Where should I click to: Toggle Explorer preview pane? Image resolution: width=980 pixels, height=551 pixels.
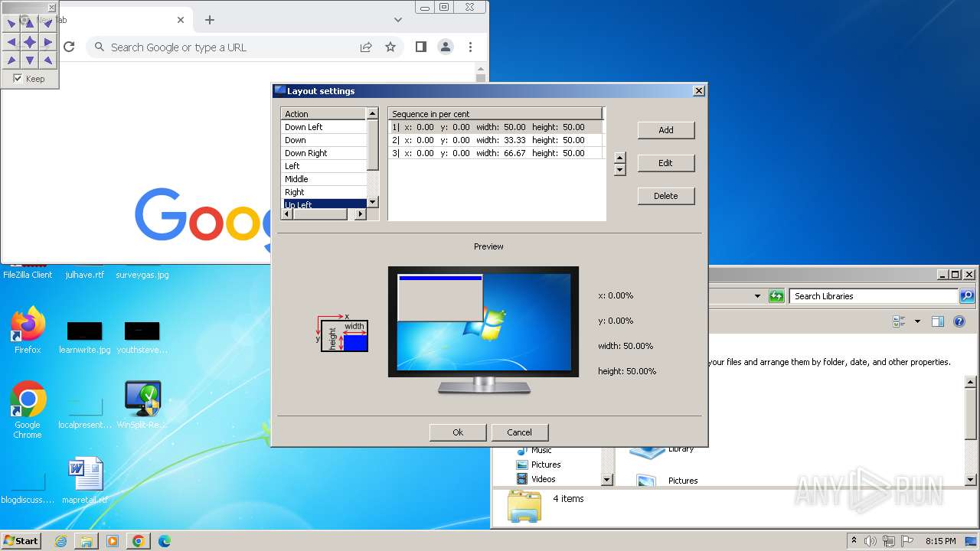click(x=938, y=321)
